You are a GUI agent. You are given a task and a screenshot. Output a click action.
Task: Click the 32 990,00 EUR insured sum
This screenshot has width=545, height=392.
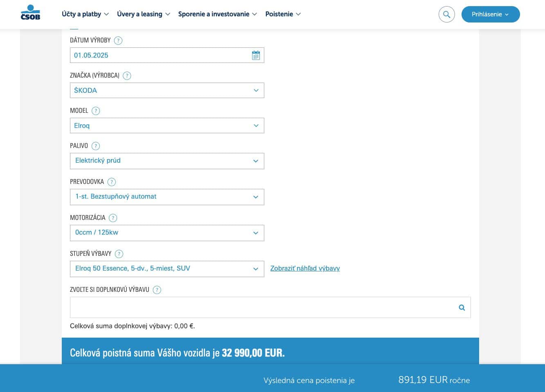pos(253,353)
